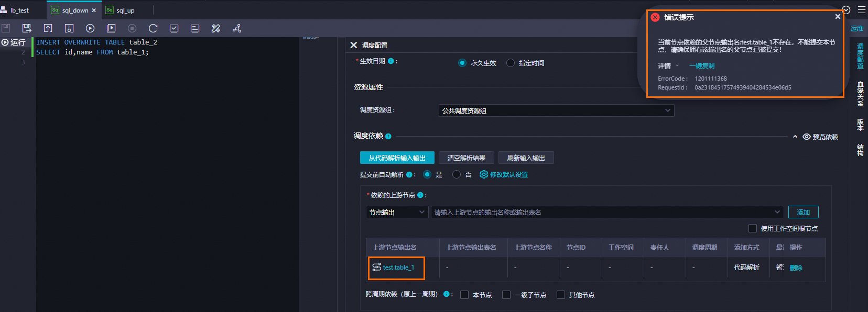Click 删除 link in test.table_1 row
Image resolution: width=868 pixels, height=312 pixels.
click(796, 268)
